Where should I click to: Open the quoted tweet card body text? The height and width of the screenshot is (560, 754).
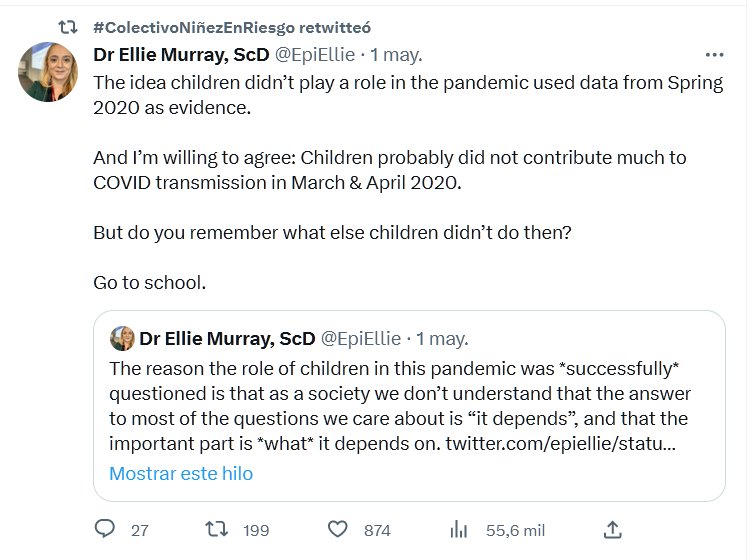pyautogui.click(x=400, y=395)
